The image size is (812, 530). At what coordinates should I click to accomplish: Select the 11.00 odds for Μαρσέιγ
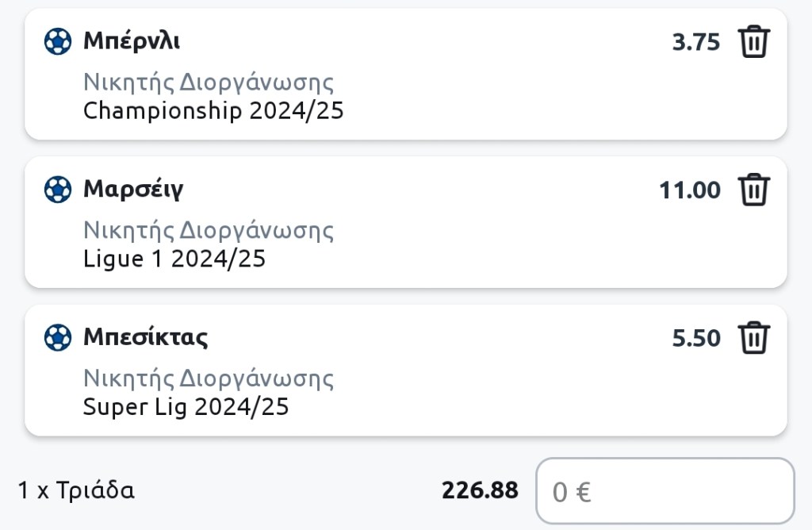click(x=689, y=190)
